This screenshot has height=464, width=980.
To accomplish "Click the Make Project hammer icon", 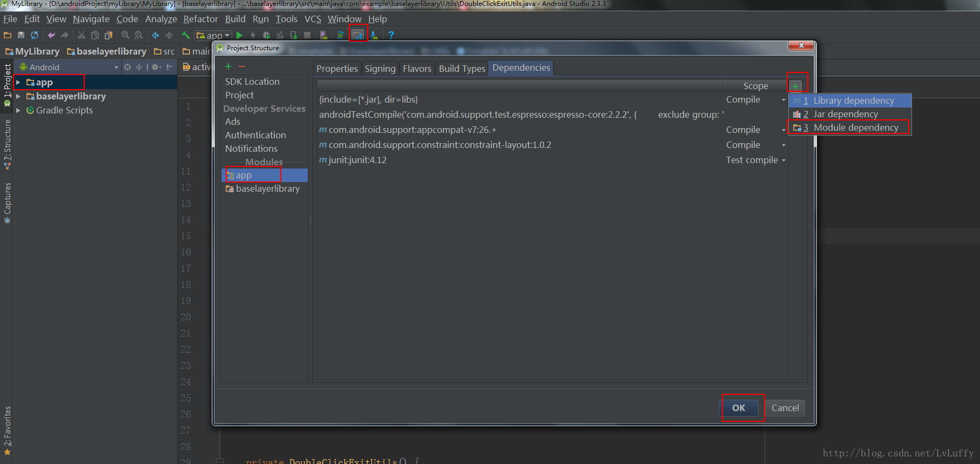I will click(x=186, y=35).
